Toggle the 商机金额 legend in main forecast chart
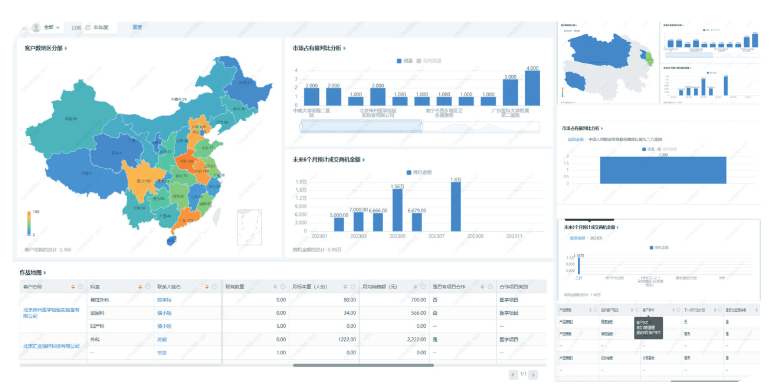The height and width of the screenshot is (391, 779). pos(419,172)
